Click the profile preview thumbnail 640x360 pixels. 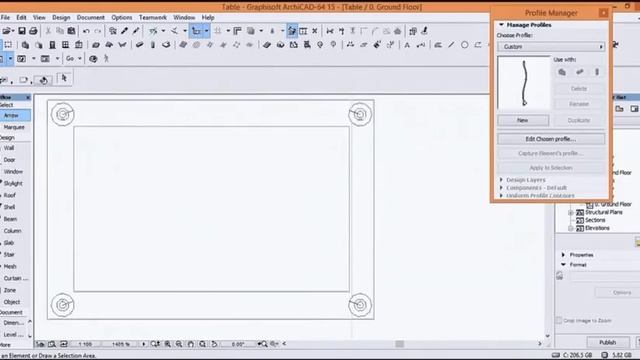click(x=524, y=83)
